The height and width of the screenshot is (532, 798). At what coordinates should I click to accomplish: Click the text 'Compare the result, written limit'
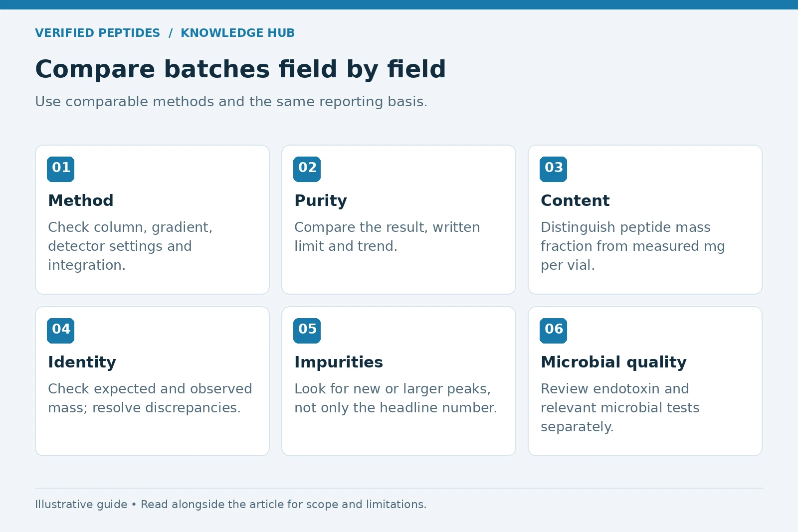point(387,237)
